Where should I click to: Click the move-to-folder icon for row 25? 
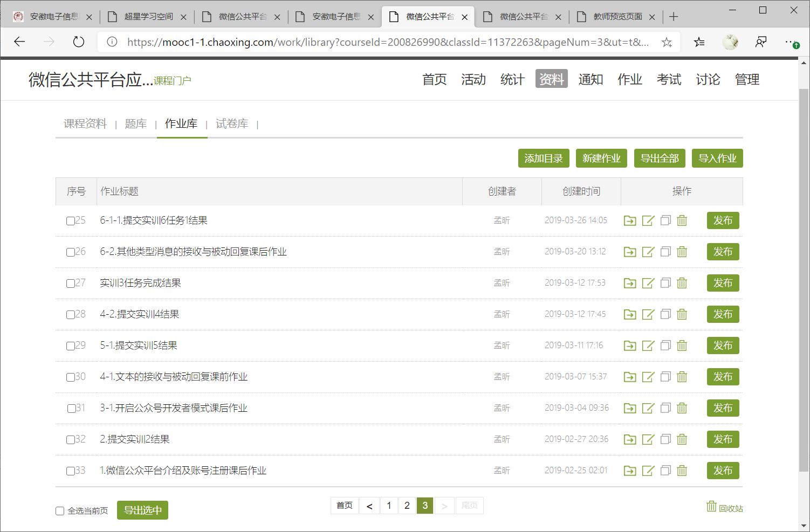pos(629,220)
